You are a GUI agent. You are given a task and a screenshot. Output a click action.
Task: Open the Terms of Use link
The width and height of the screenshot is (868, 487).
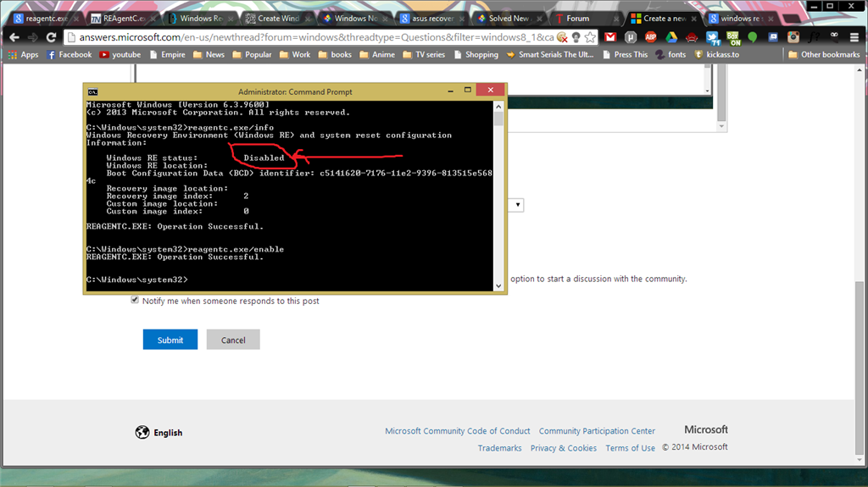click(630, 448)
